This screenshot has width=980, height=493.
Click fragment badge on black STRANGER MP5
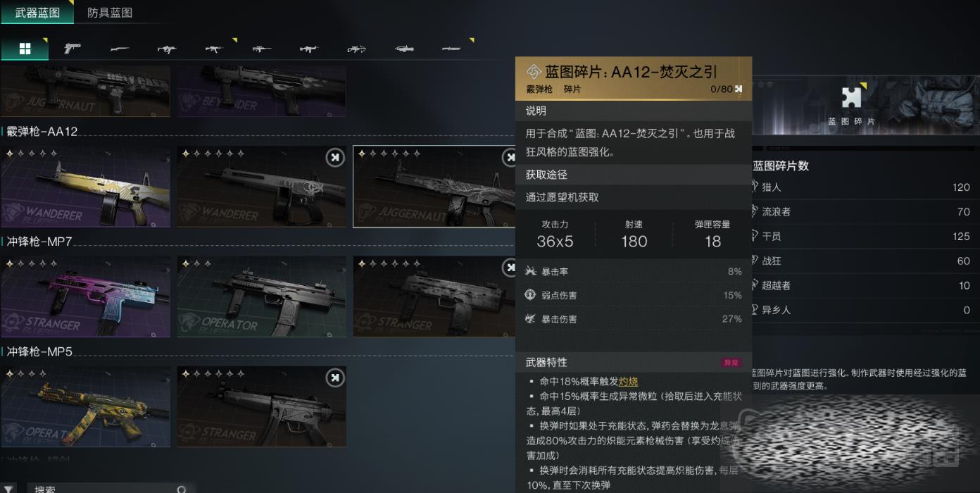tap(335, 378)
